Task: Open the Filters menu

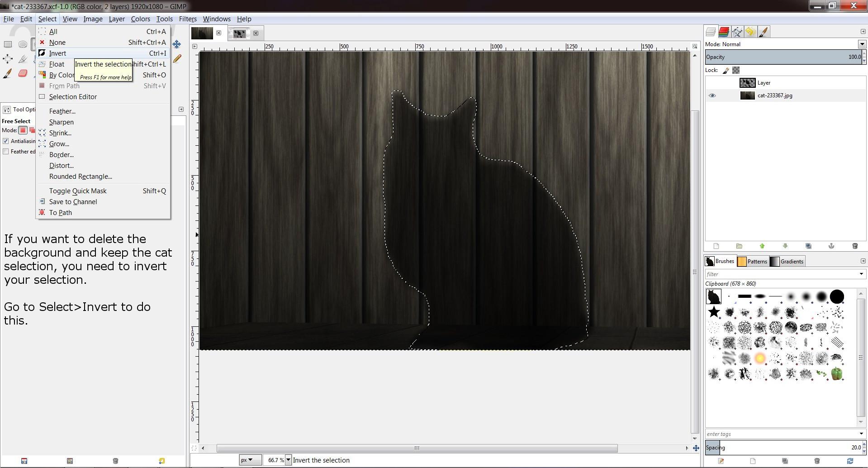Action: (188, 19)
